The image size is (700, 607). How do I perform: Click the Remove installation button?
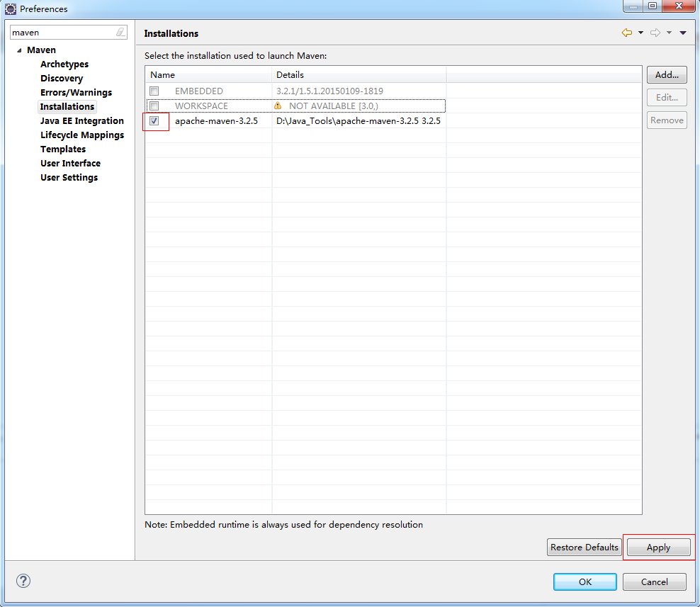coord(667,120)
